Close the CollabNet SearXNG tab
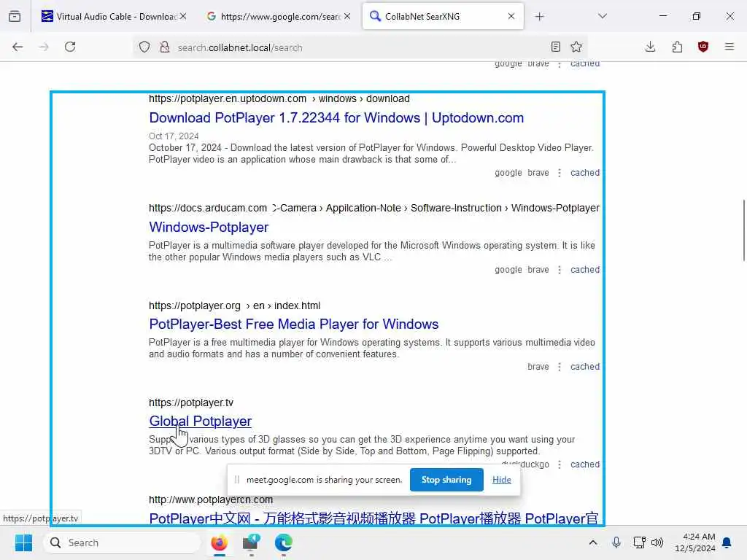 click(x=511, y=16)
